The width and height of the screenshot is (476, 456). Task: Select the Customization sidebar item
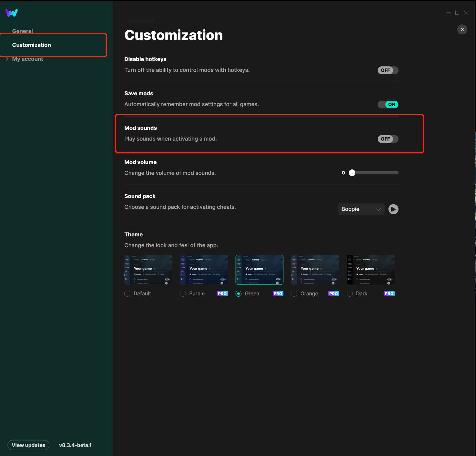(32, 45)
